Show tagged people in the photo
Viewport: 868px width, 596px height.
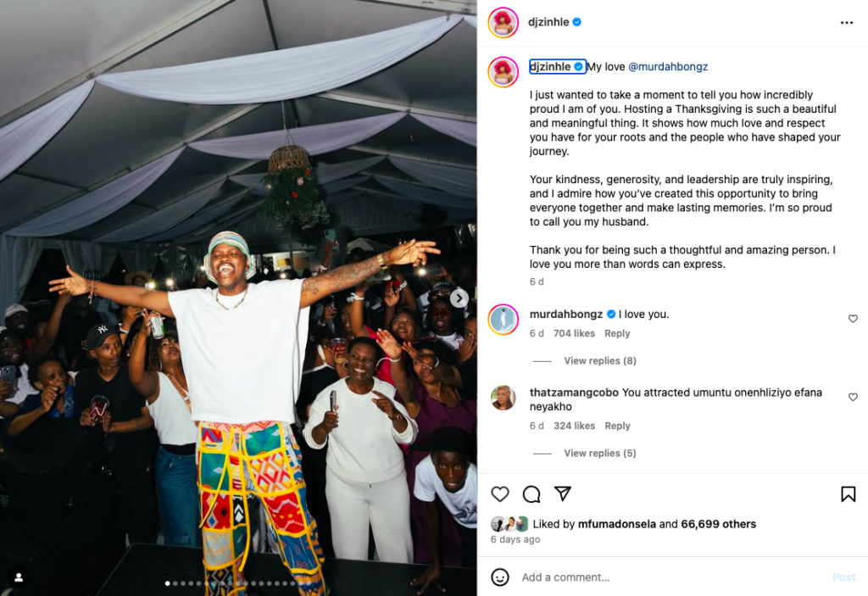(19, 577)
